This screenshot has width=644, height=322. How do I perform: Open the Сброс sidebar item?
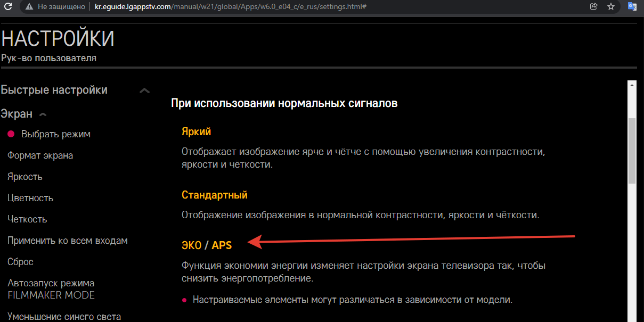coord(20,262)
